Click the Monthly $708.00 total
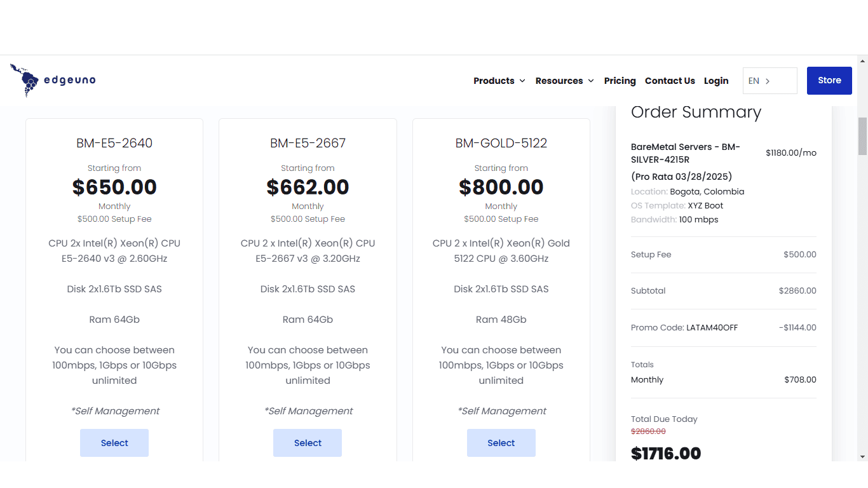The image size is (868, 488). tap(800, 379)
